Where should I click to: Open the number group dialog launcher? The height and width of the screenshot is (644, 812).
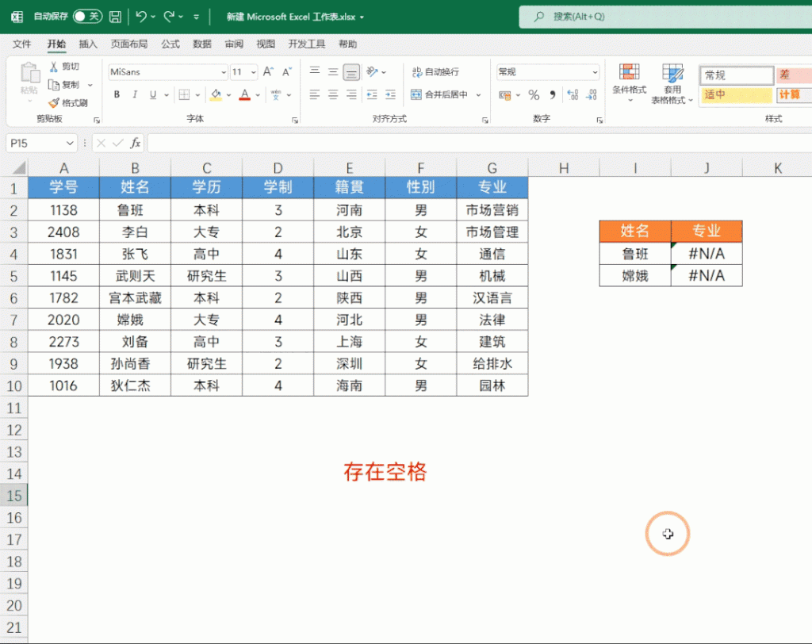coord(599,121)
